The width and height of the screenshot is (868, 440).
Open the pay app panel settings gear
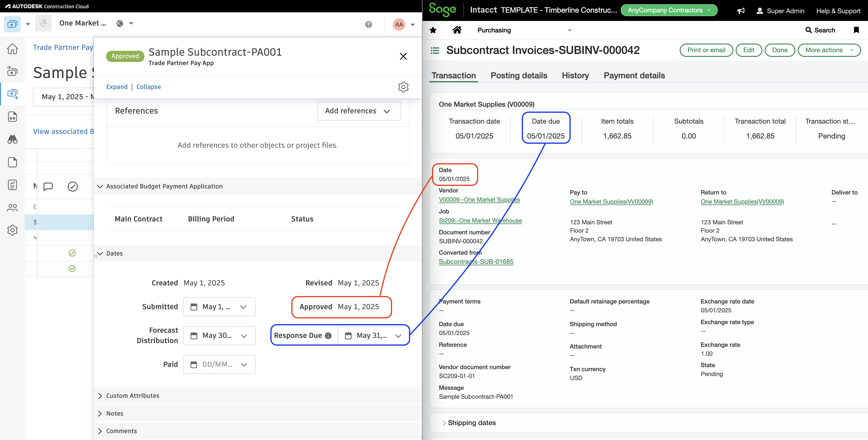[x=403, y=87]
